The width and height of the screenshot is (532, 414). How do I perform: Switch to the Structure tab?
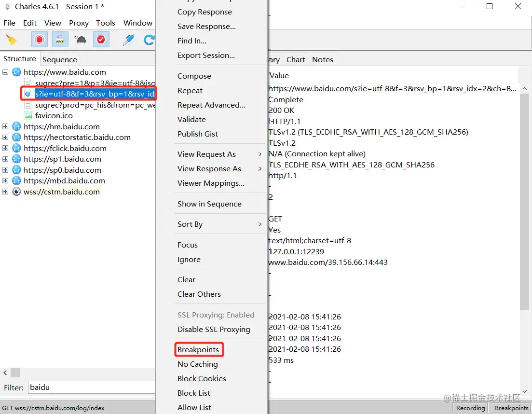pyautogui.click(x=20, y=59)
